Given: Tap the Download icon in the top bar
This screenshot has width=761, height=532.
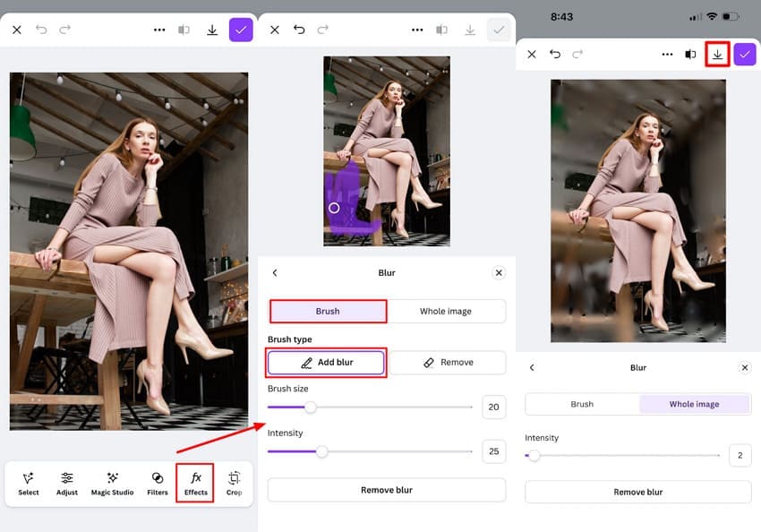Looking at the screenshot, I should pos(717,54).
